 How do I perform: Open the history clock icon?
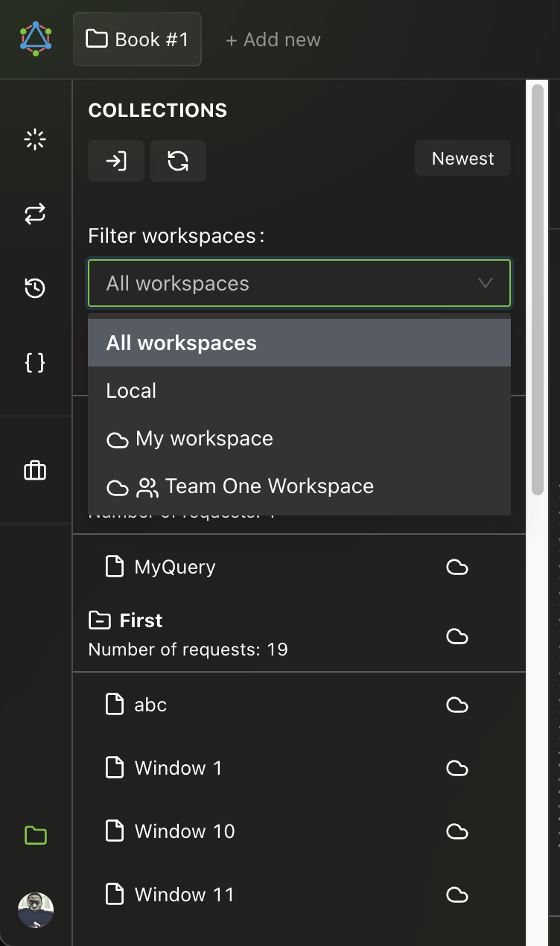(35, 288)
